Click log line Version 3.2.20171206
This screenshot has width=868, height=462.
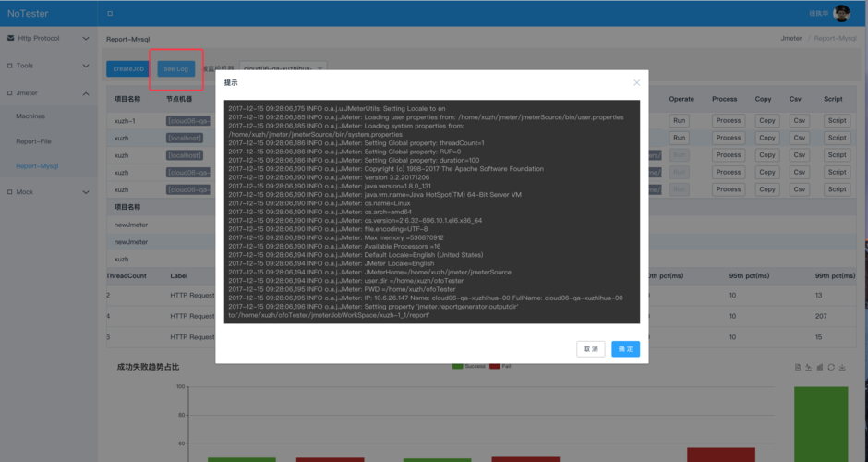329,177
